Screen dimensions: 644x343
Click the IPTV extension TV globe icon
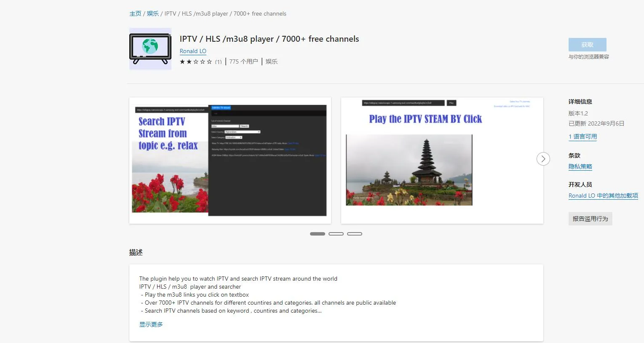click(x=150, y=49)
